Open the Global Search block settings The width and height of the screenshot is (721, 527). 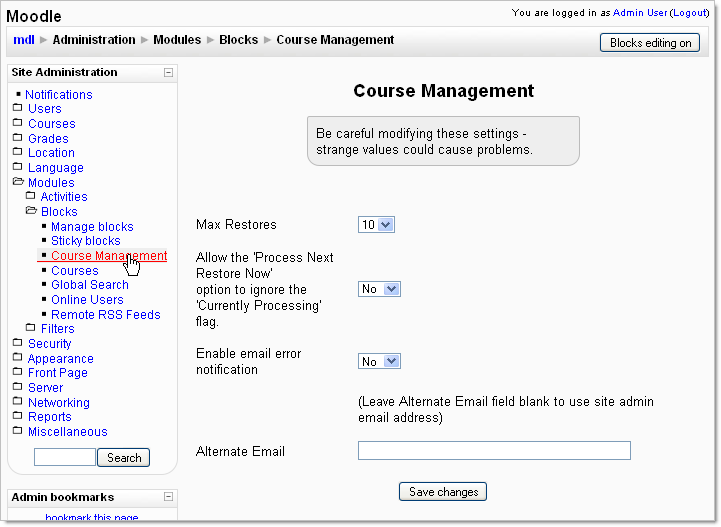tap(90, 285)
